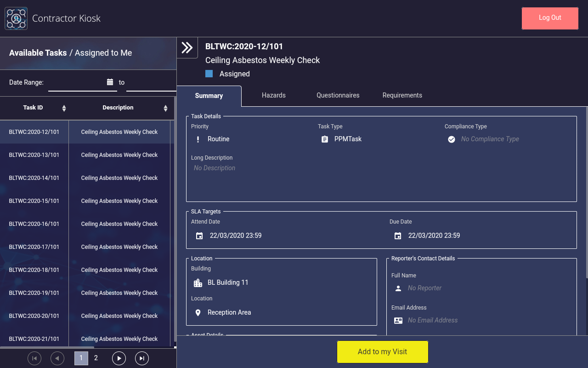
Task: Click the Reception Area location pin icon
Action: (198, 313)
